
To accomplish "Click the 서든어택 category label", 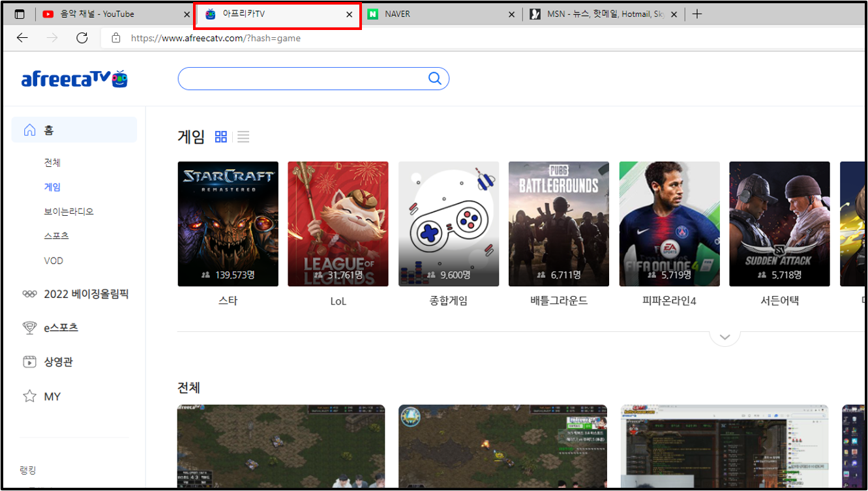I will 779,301.
